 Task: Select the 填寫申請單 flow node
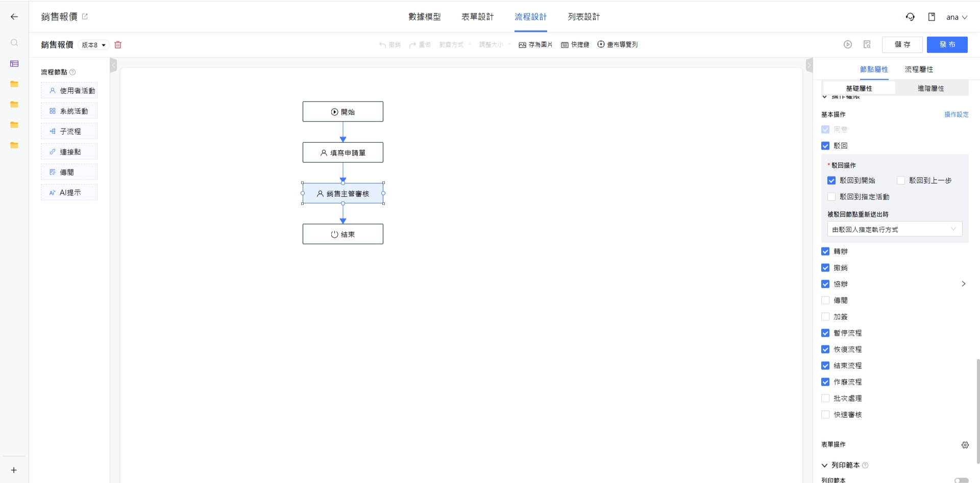tap(343, 152)
